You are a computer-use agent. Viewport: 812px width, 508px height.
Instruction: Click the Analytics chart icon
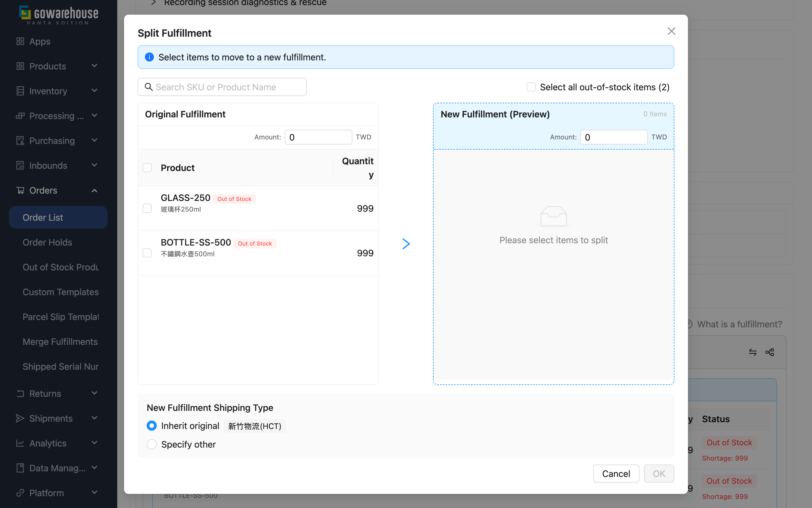click(x=20, y=443)
